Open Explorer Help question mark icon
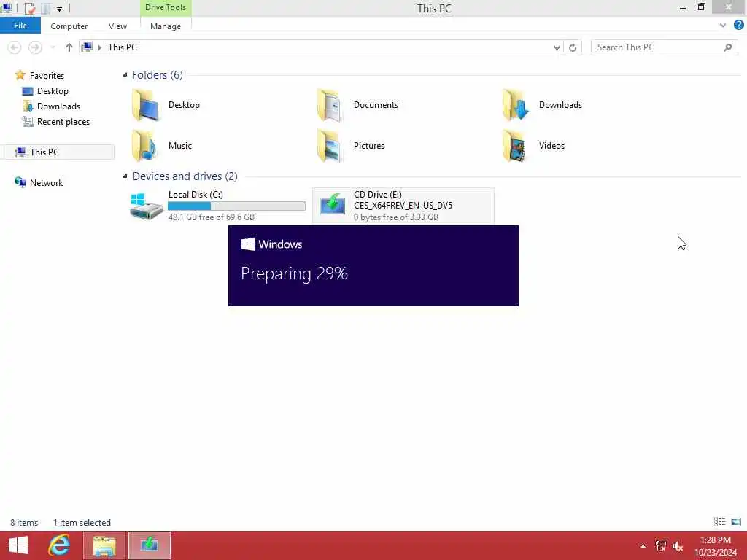 [x=739, y=26]
